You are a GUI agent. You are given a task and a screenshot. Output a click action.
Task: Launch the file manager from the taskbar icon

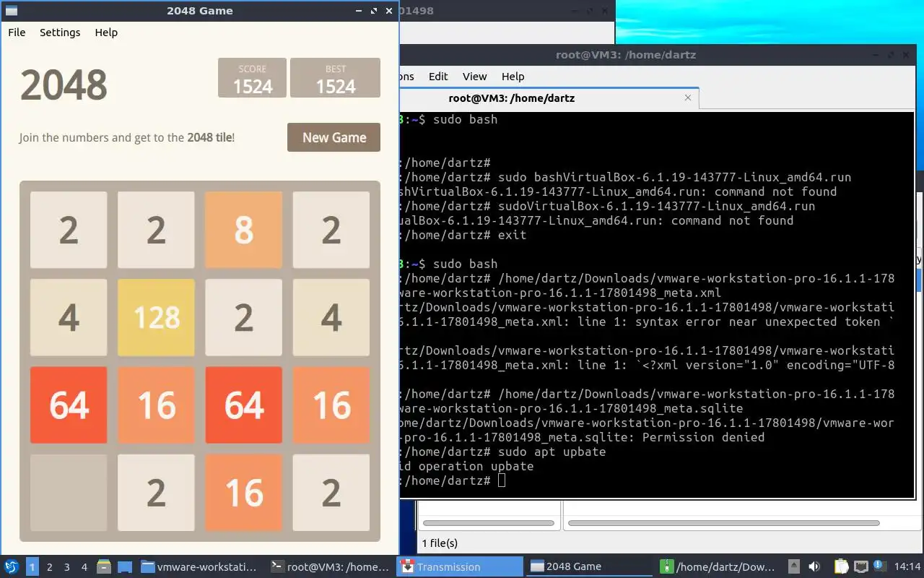104,566
